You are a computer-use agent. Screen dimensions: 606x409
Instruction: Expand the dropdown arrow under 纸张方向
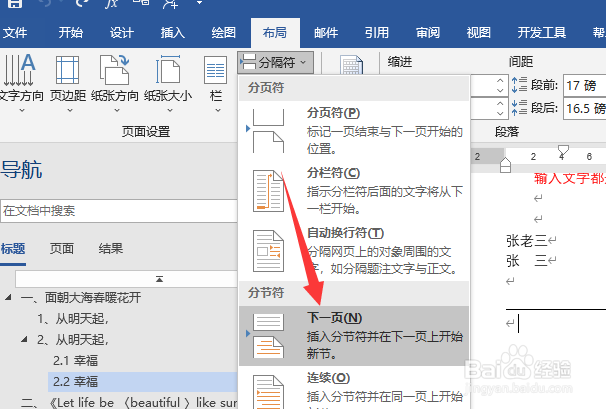tap(117, 111)
